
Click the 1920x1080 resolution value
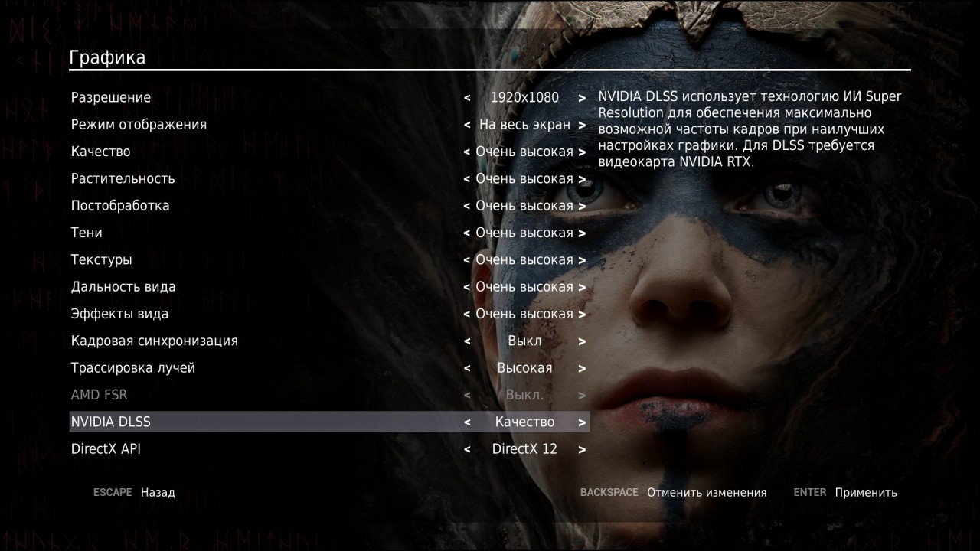coord(524,98)
